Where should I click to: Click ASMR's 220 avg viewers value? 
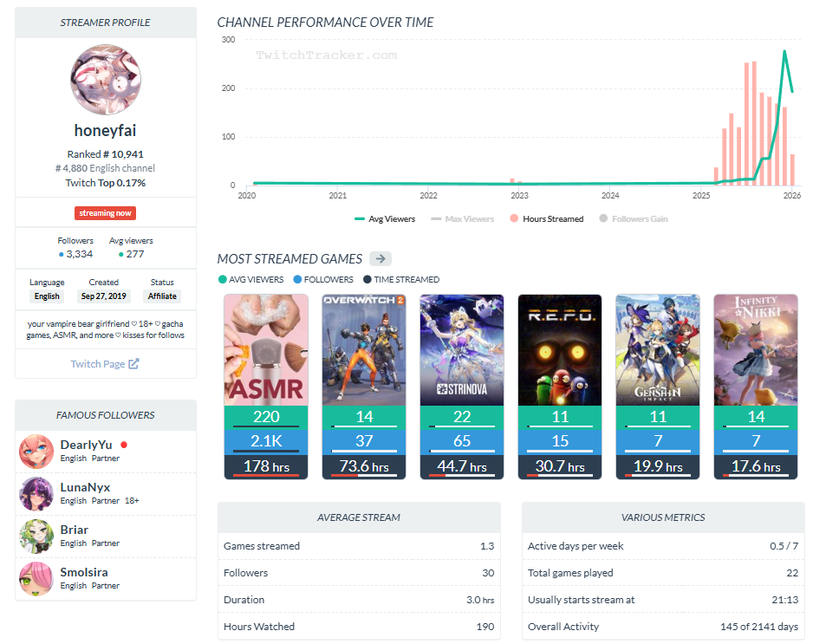tap(266, 417)
